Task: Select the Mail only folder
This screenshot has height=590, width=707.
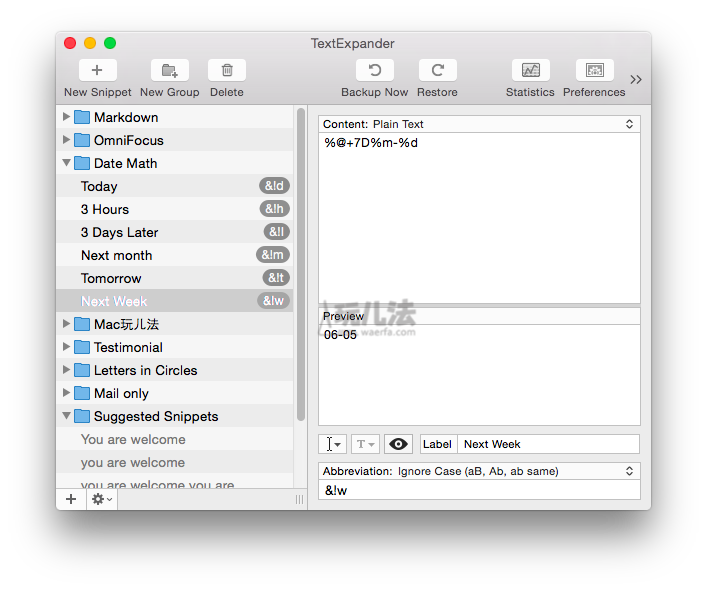Action: 175,393
